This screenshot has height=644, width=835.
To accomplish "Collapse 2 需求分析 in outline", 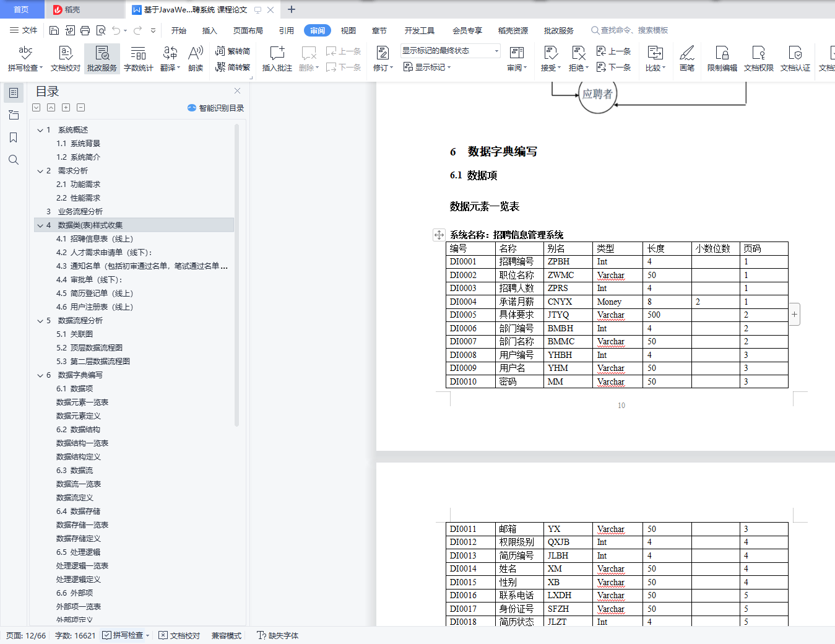I will (40, 171).
